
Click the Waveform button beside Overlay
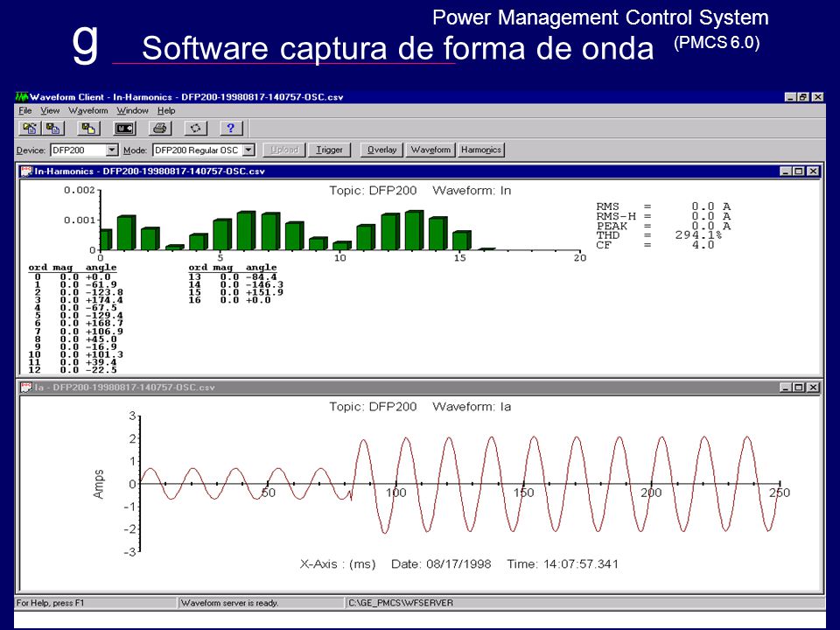[x=430, y=150]
